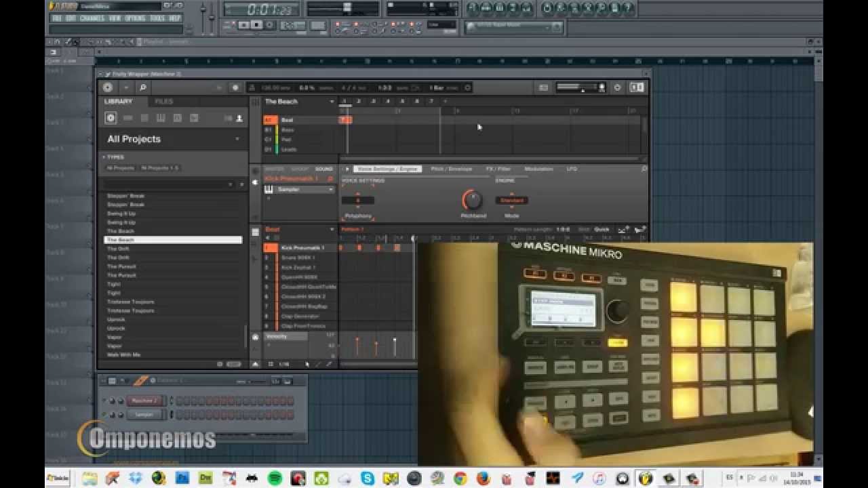Screen dimensions: 868x488
Task: Open the Beat group dropdown in pattern editor
Action: [332, 229]
